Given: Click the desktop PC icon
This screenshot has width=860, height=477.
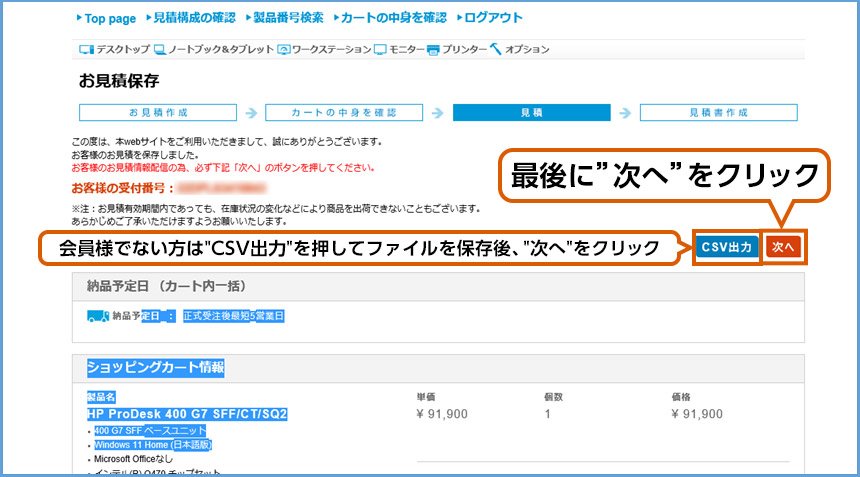Looking at the screenshot, I should (x=86, y=50).
